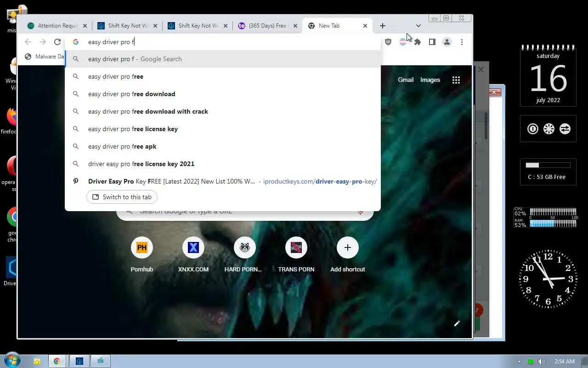Open the Gmail link

406,80
